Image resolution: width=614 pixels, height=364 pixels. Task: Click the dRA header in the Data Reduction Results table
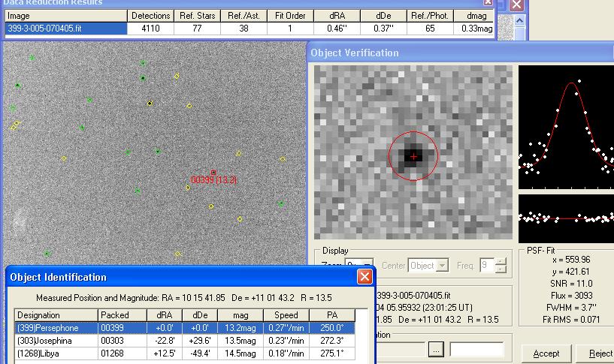click(337, 16)
